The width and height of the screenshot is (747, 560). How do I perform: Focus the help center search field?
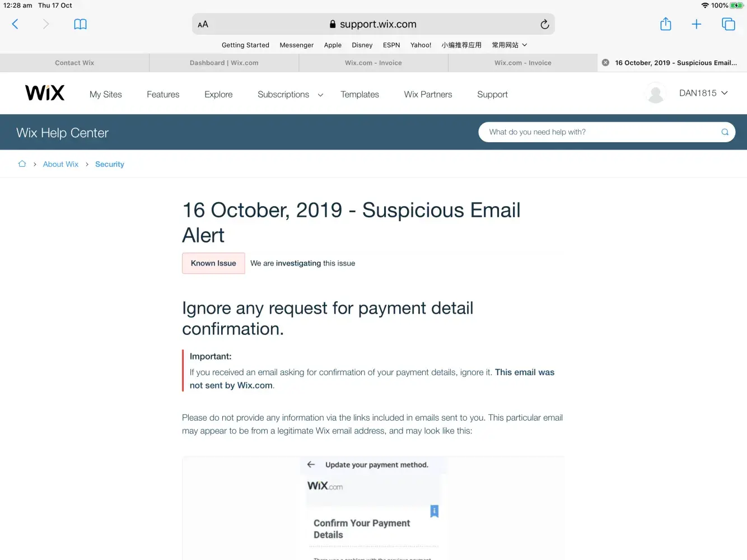click(x=602, y=132)
